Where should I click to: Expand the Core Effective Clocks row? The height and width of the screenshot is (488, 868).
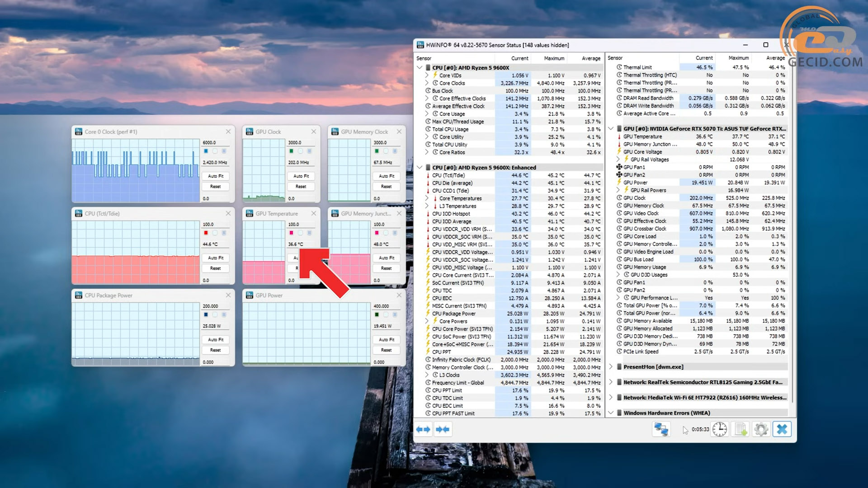(x=427, y=99)
